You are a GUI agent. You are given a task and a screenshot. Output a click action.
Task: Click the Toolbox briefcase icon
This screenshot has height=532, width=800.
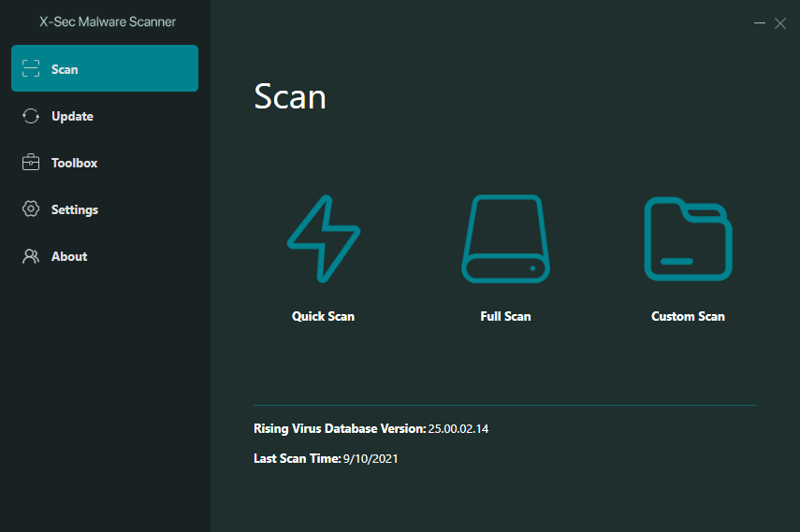(x=31, y=163)
